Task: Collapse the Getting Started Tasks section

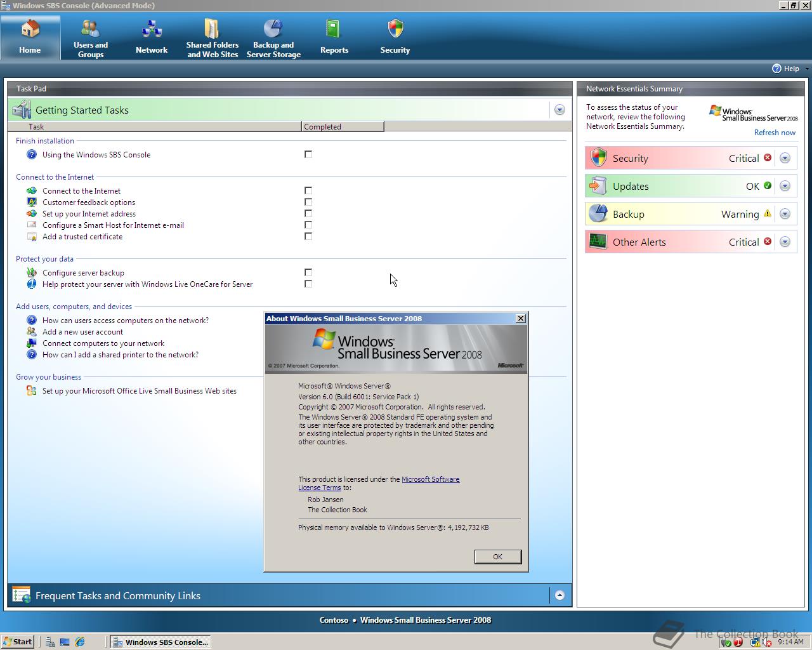Action: pos(560,110)
